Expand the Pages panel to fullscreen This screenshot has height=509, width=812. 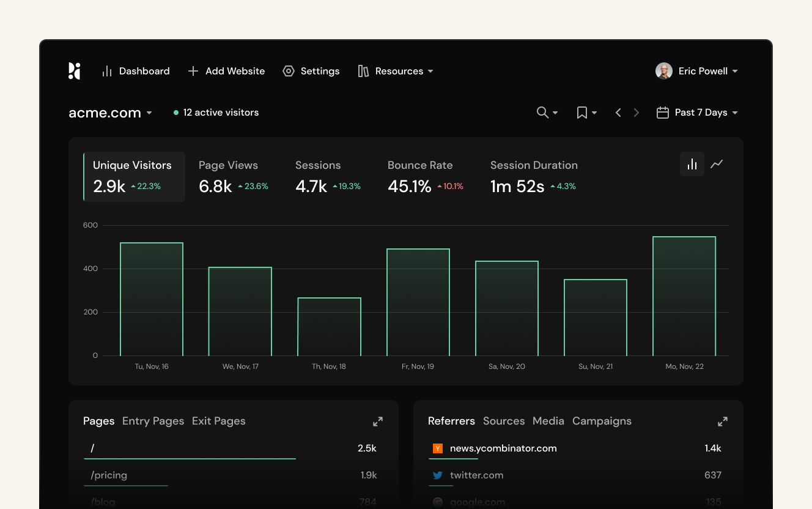[x=378, y=422]
